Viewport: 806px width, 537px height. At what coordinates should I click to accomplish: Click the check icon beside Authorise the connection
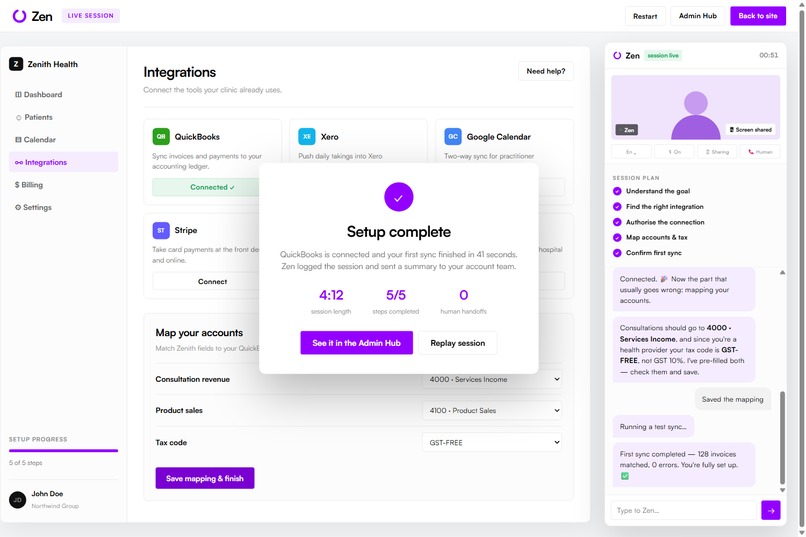617,222
